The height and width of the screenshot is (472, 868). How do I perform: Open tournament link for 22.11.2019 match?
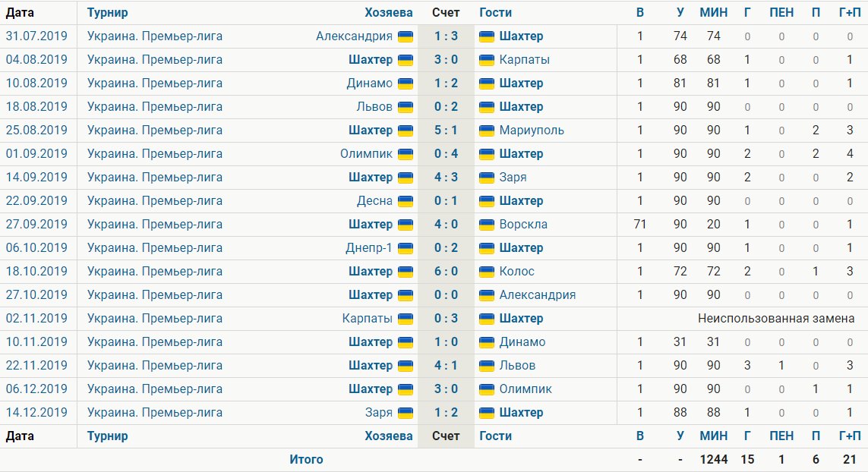click(x=155, y=366)
